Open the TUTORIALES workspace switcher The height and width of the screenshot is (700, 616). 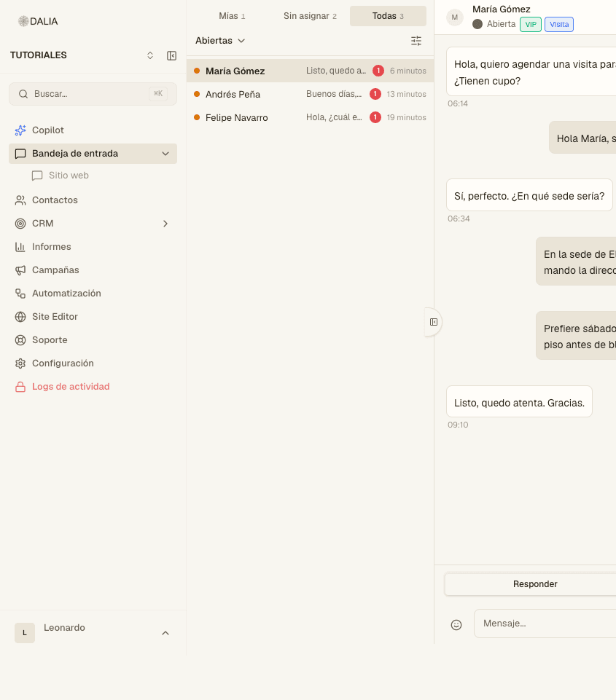click(x=150, y=55)
